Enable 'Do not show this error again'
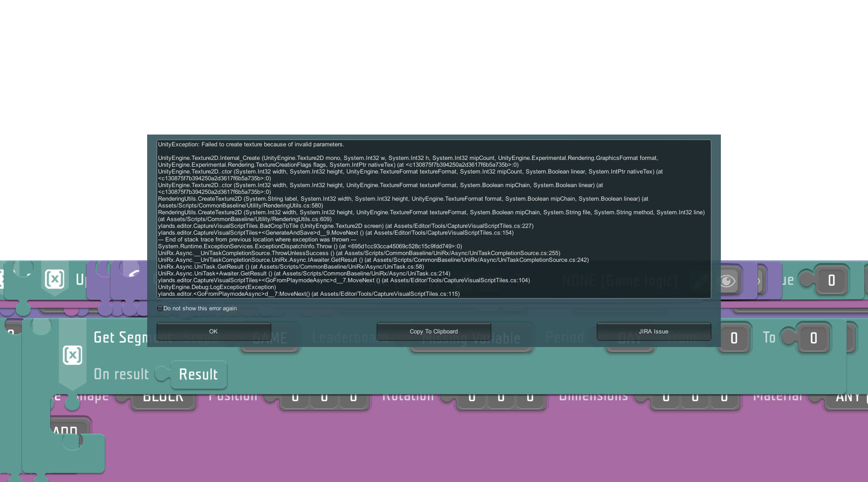Screen dimensions: 868x482 coord(160,308)
